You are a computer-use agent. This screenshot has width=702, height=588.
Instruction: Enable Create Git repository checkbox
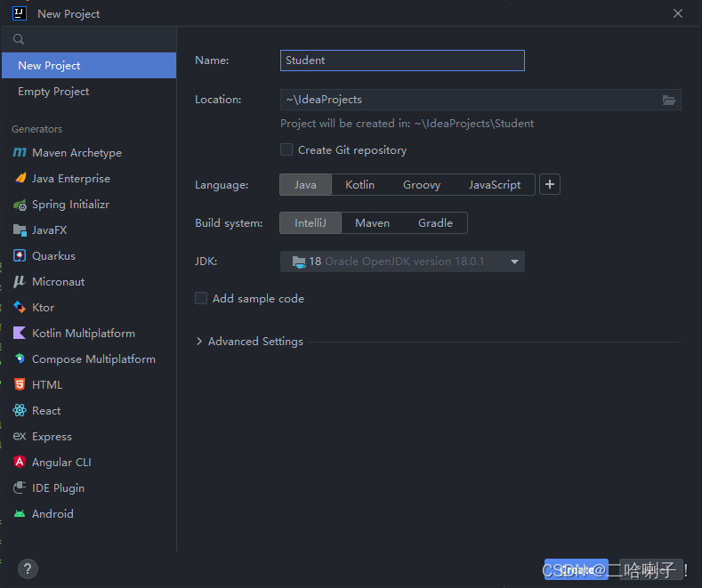[x=286, y=149]
